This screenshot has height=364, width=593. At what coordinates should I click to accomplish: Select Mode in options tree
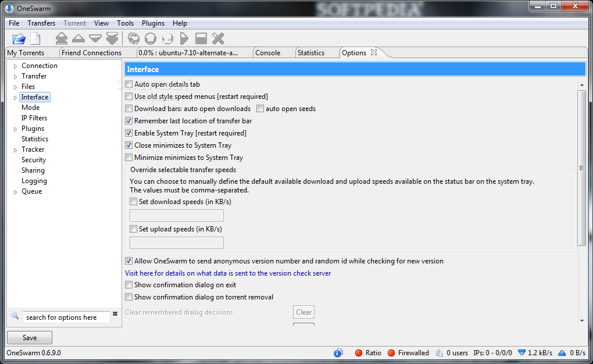(x=31, y=108)
